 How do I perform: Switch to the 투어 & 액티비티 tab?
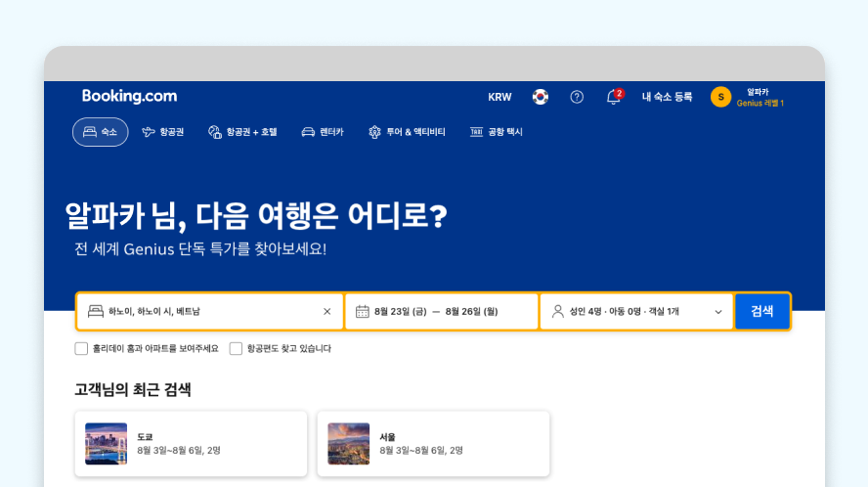407,132
